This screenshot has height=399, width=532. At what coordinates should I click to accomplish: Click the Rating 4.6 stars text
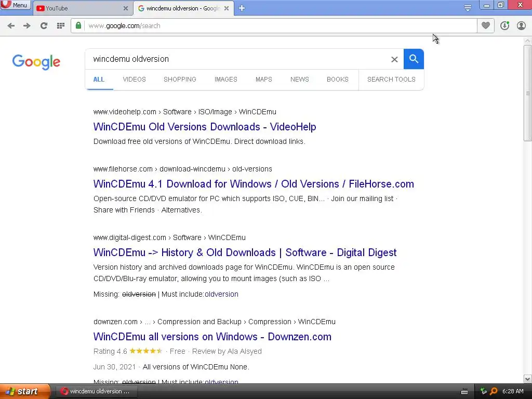pos(128,351)
